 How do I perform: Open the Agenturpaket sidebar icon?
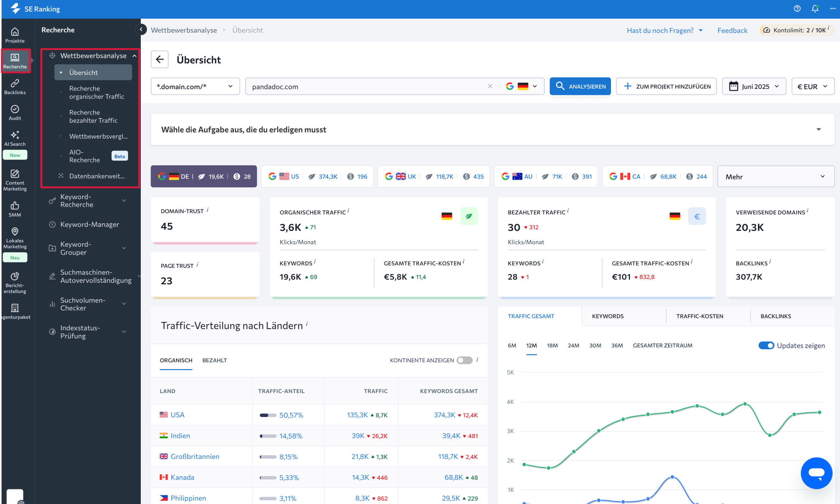pos(14,311)
